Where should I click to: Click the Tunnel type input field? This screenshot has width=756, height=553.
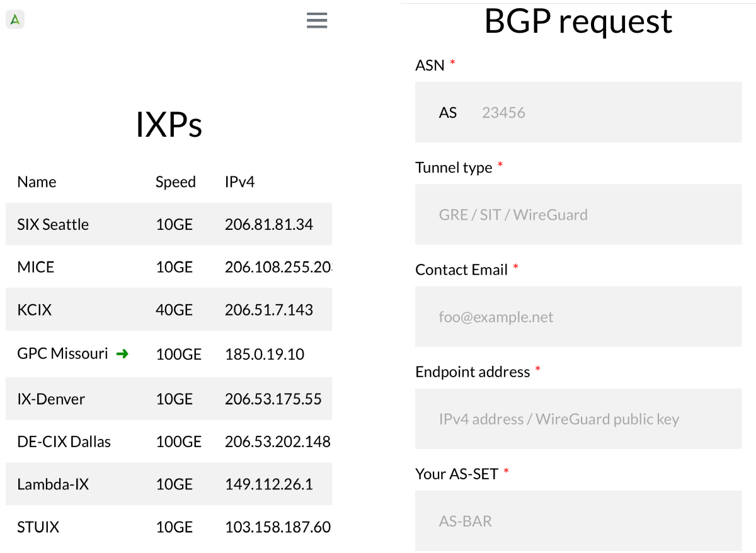(578, 214)
